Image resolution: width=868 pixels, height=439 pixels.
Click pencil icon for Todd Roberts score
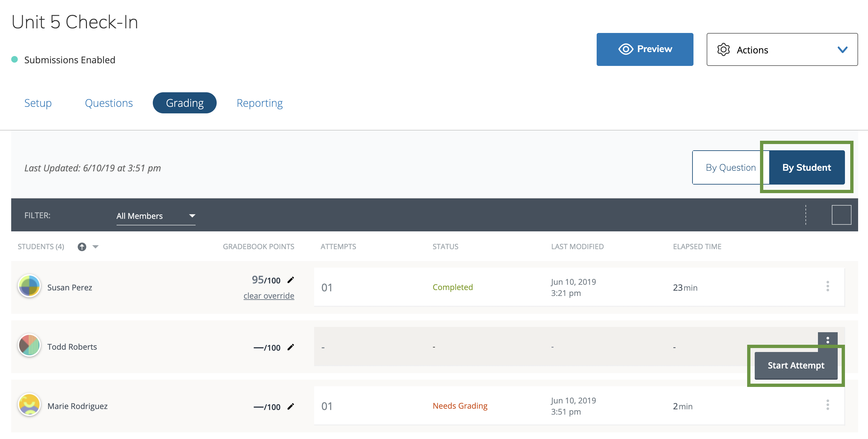290,347
